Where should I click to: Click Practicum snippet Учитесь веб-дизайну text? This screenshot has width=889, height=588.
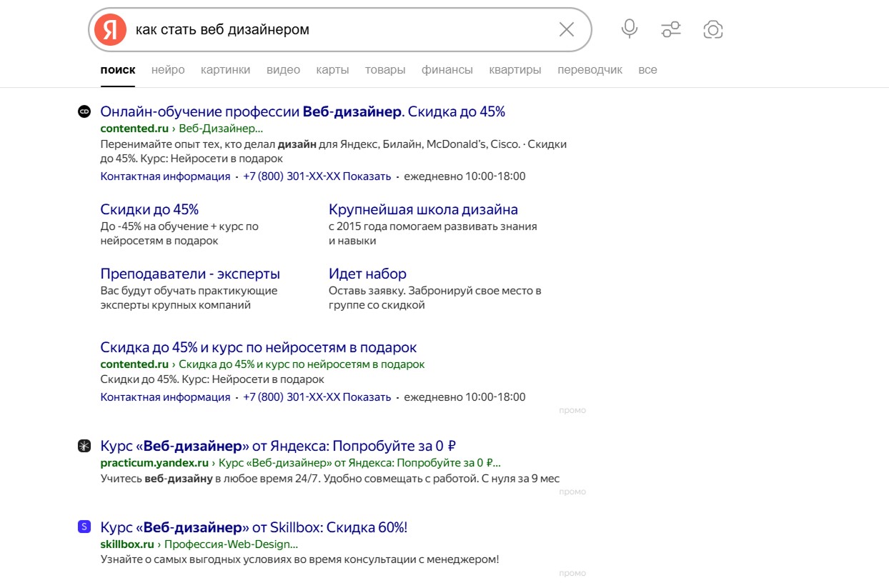(x=330, y=478)
